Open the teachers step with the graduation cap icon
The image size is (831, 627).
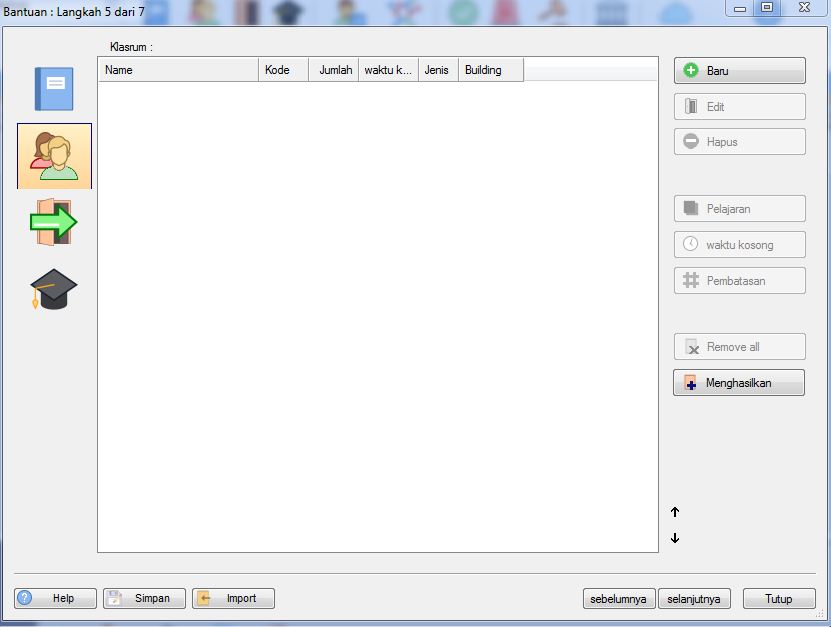54,289
